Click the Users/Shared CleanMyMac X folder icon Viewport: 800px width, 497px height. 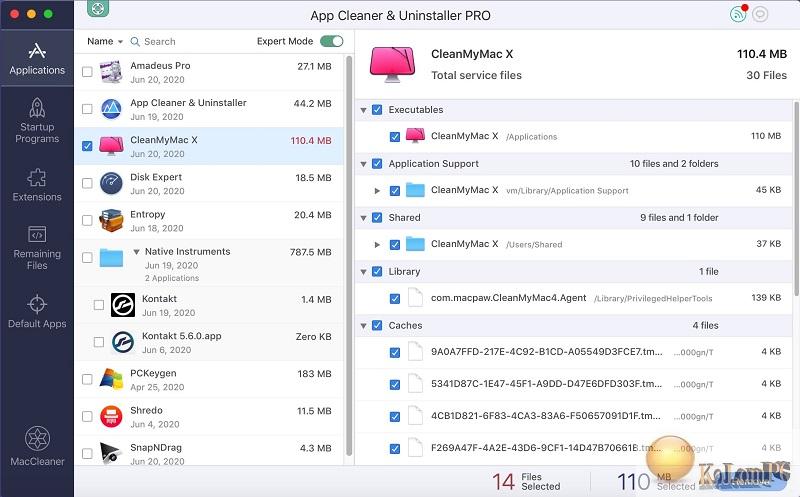415,244
